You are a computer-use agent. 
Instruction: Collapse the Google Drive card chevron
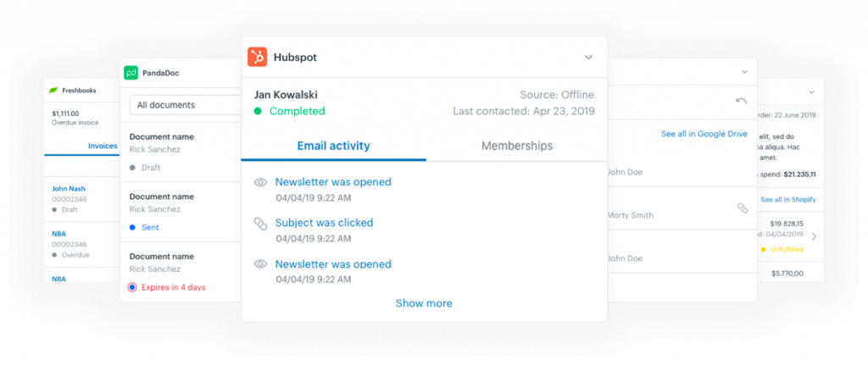point(744,72)
